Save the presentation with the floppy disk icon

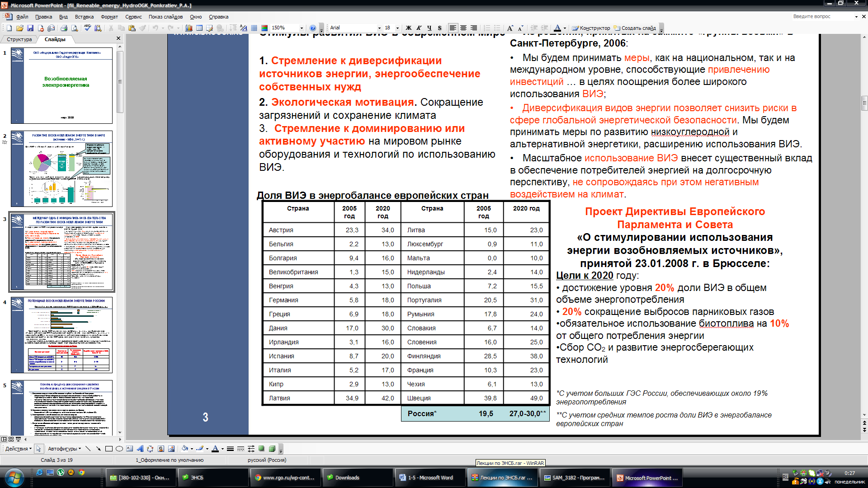tap(30, 28)
